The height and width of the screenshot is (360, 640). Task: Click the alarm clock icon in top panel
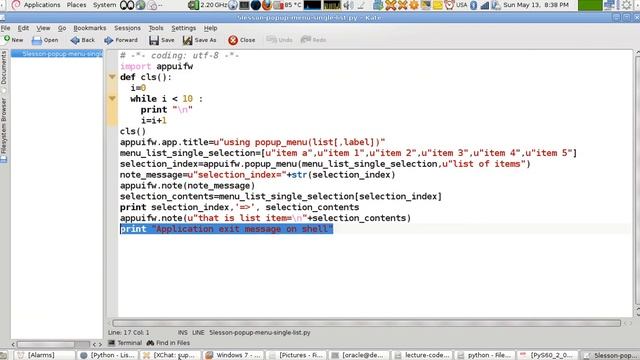(449, 5)
